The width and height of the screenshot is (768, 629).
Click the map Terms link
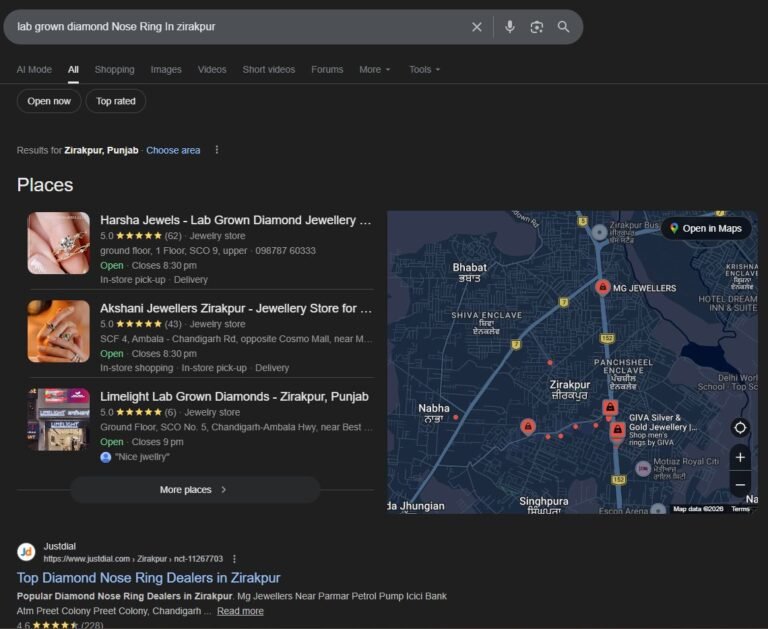741,509
